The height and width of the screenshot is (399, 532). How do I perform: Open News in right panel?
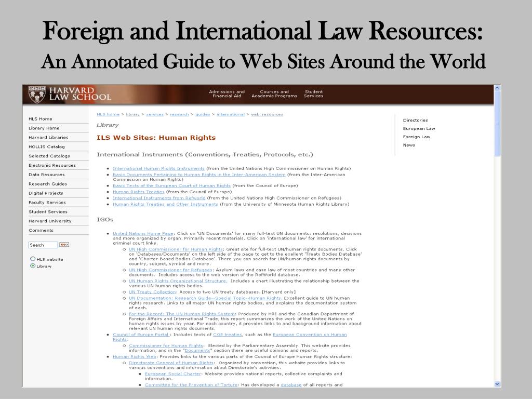(x=409, y=145)
